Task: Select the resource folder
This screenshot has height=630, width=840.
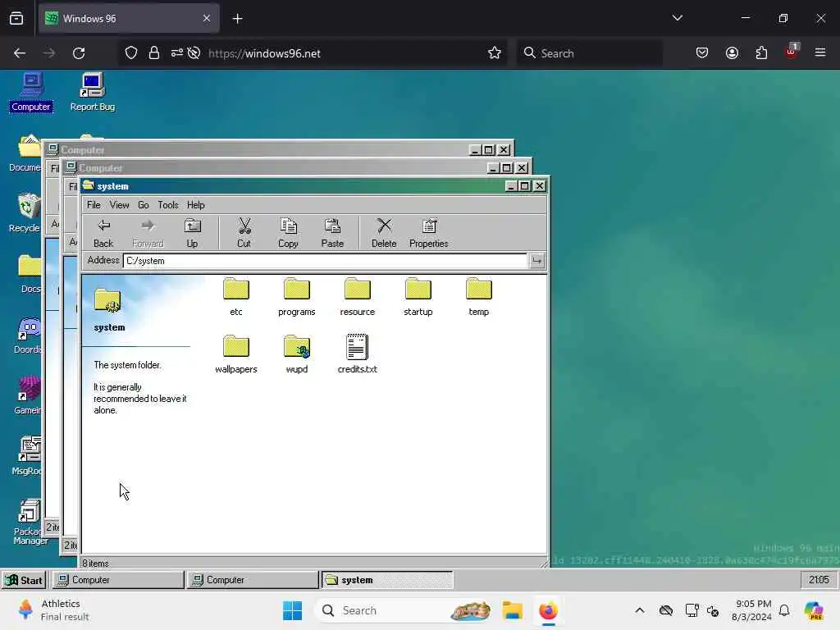Action: pyautogui.click(x=358, y=297)
